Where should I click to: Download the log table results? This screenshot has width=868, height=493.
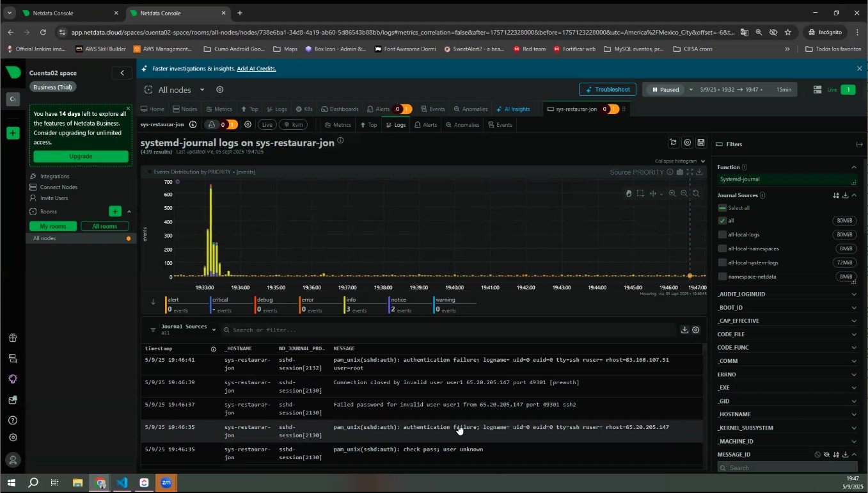coord(684,330)
